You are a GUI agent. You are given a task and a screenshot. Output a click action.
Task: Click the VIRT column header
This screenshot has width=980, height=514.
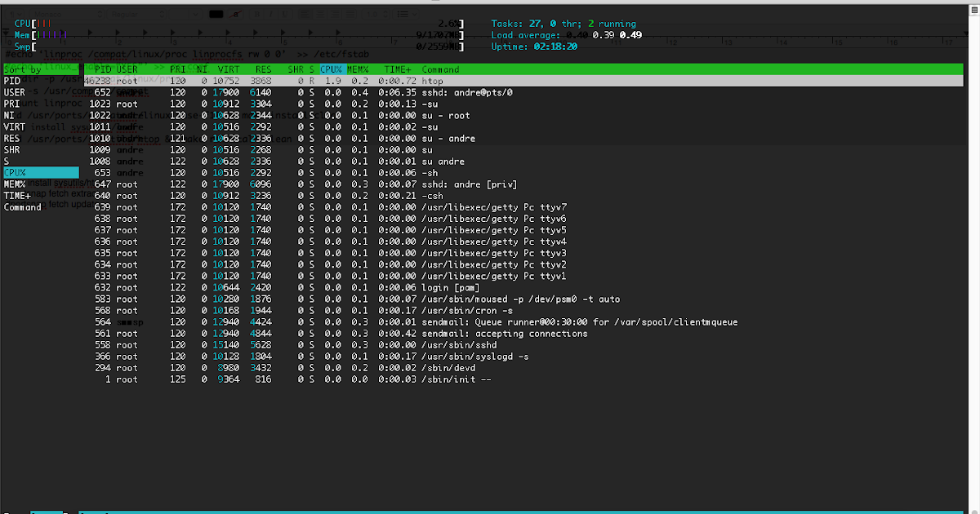click(x=229, y=69)
